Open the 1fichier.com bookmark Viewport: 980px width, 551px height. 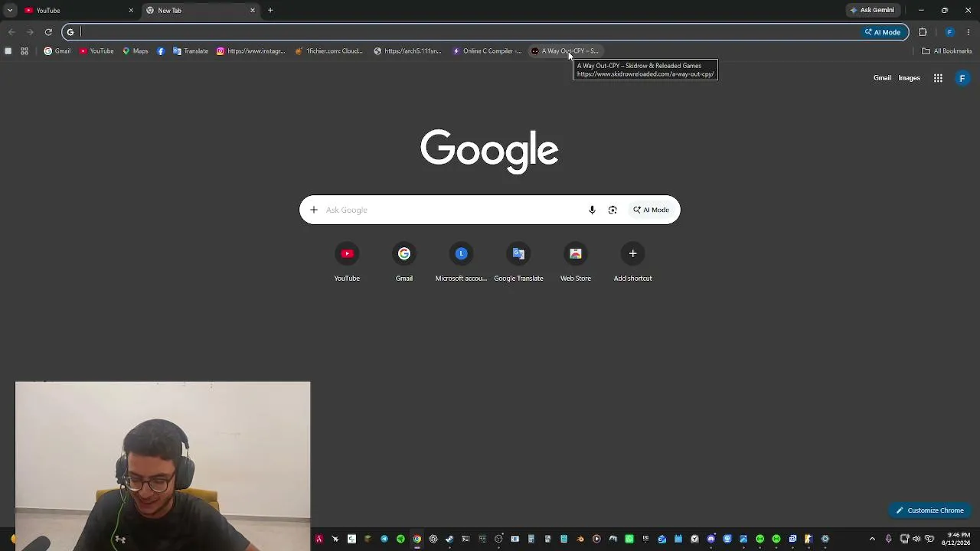point(329,51)
